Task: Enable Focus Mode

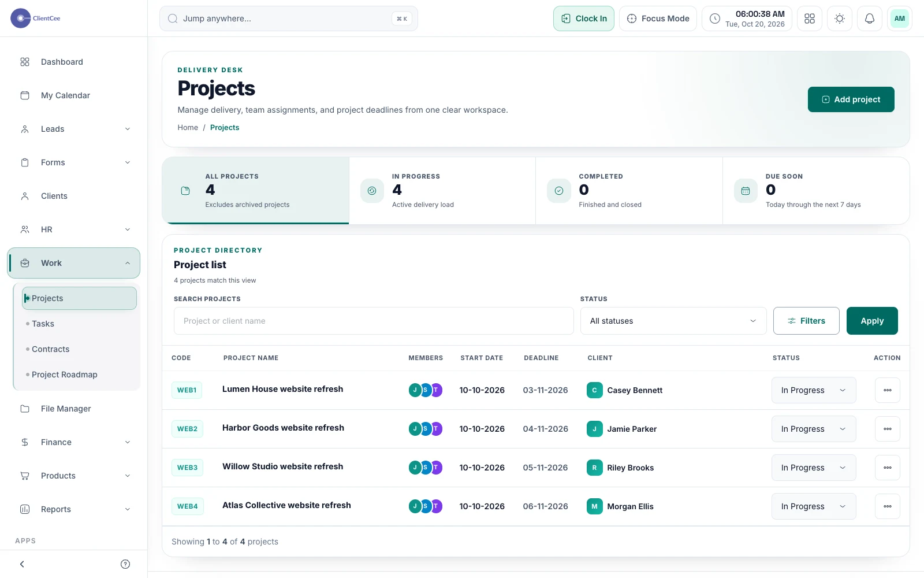Action: click(658, 18)
